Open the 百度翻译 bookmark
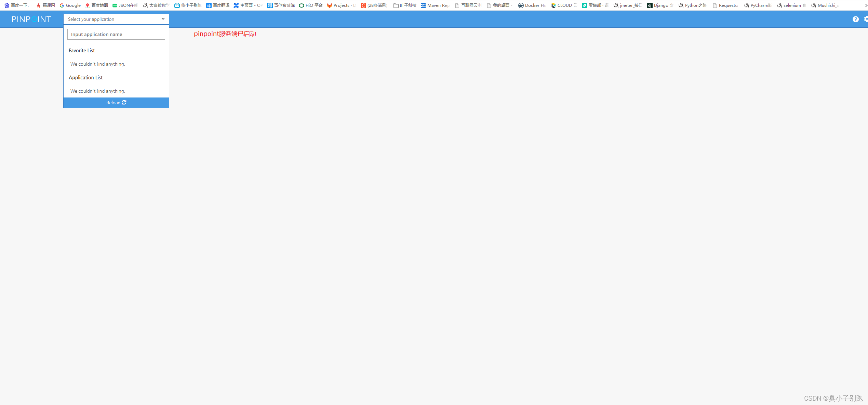 coord(218,5)
